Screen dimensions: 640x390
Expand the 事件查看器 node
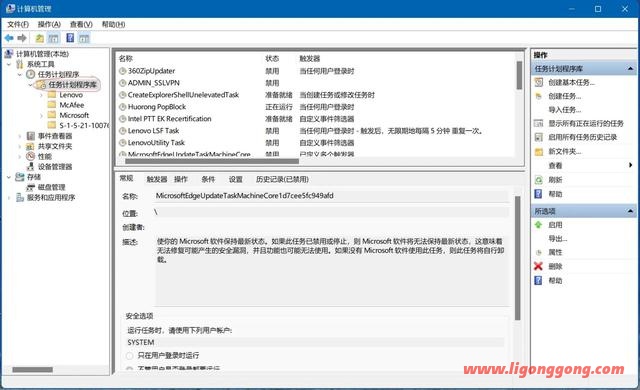click(20, 136)
